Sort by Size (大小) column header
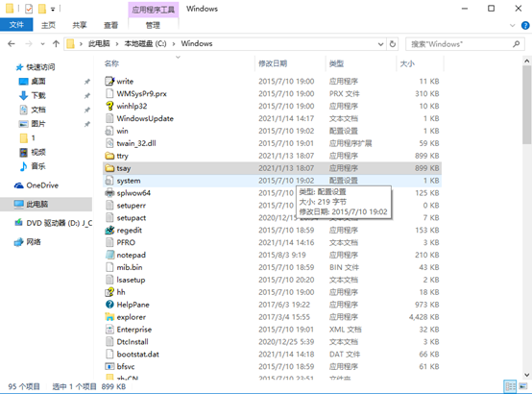This screenshot has height=394, width=532. [420, 63]
